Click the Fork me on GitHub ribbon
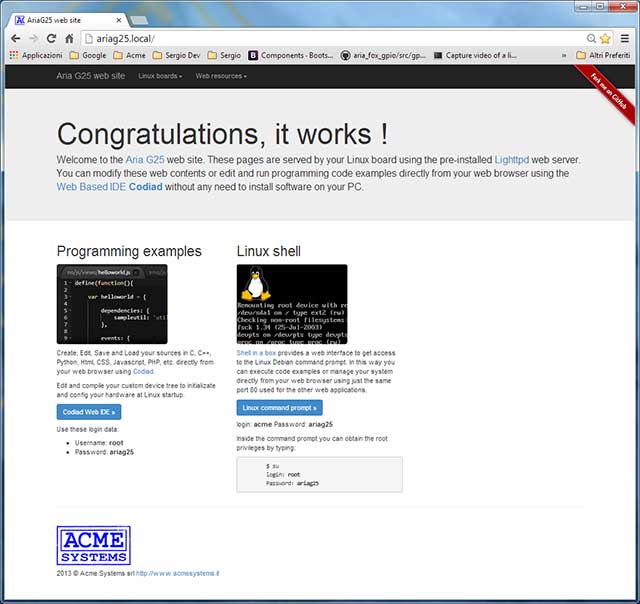The height and width of the screenshot is (604, 640). 609,91
